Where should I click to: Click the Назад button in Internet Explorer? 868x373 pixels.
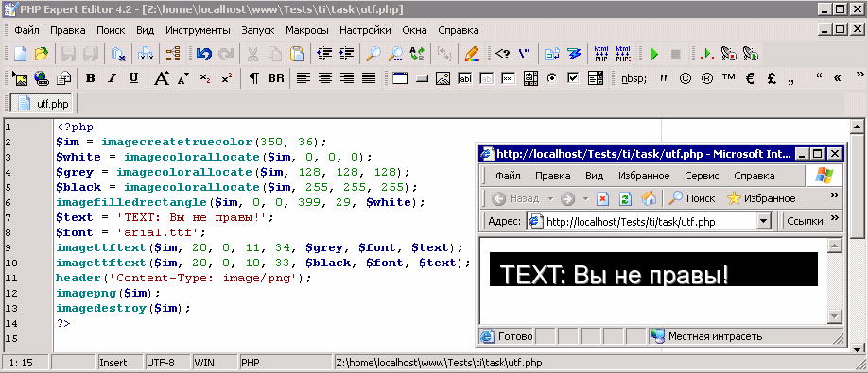514,198
